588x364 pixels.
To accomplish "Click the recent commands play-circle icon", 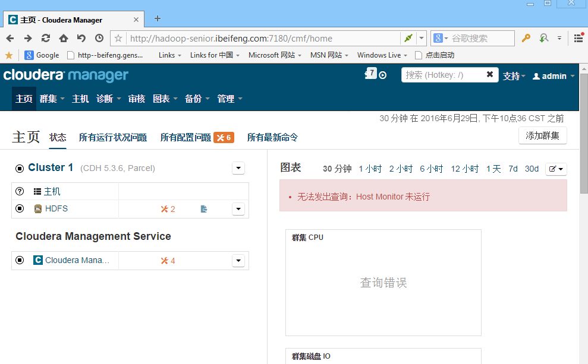I will click(x=382, y=75).
